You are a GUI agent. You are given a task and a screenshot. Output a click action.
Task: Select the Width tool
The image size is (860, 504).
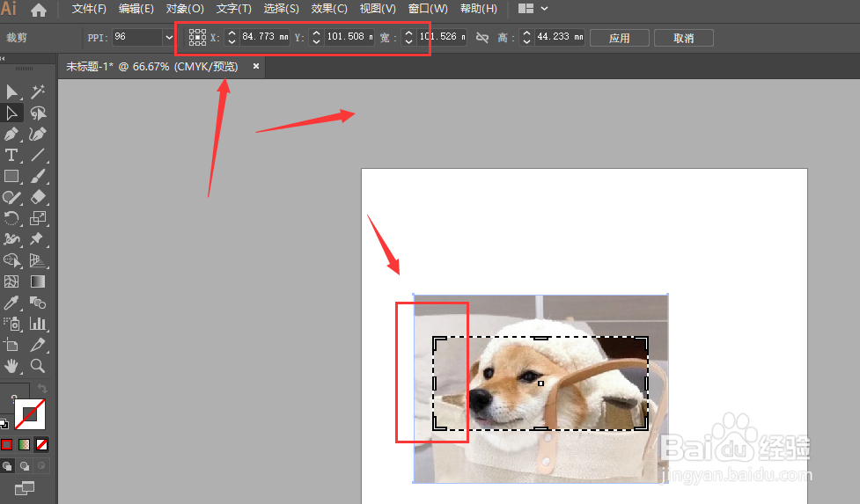[x=11, y=239]
